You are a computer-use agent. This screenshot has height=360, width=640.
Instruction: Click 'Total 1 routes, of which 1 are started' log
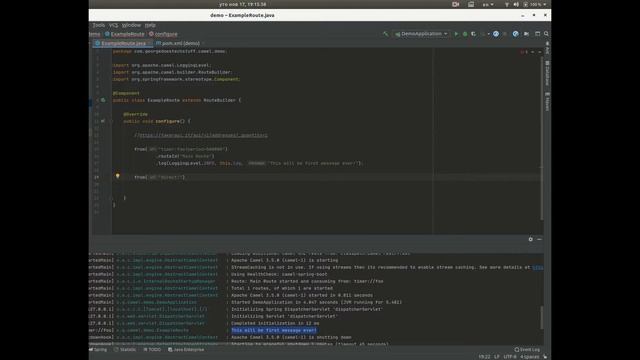[x=282, y=288]
